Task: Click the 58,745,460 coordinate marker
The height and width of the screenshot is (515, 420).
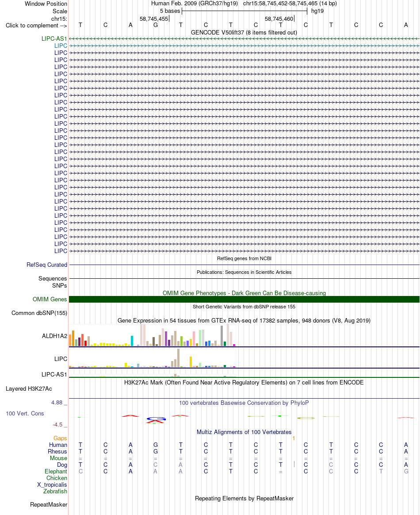Action: pos(279,19)
